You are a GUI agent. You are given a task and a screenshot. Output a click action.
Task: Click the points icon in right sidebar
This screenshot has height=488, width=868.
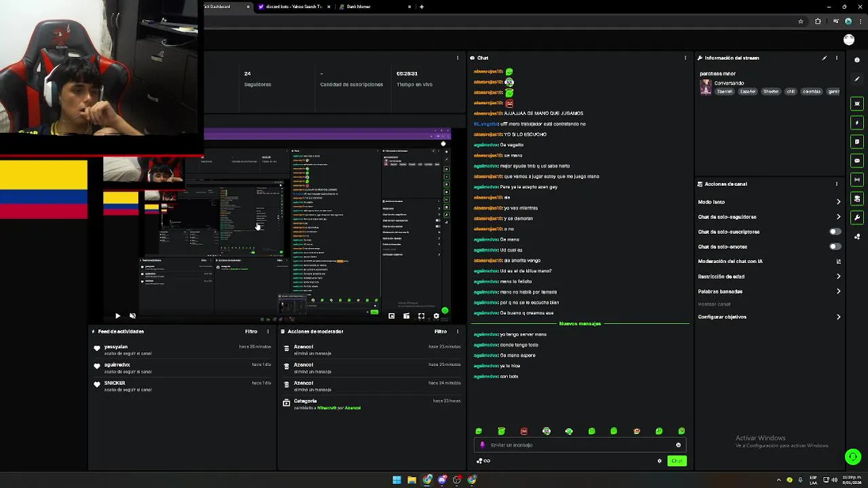[x=857, y=237]
